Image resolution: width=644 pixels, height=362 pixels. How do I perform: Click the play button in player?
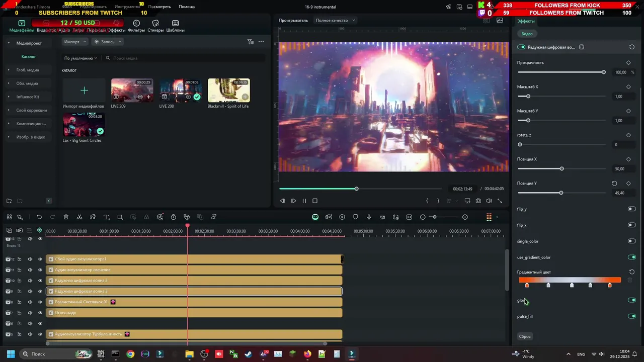click(293, 201)
